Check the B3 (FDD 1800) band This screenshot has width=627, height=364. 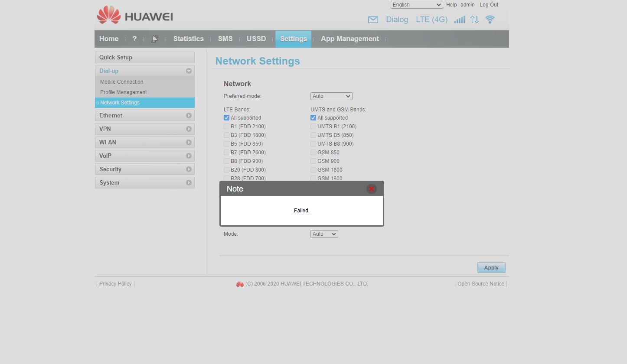pyautogui.click(x=226, y=135)
